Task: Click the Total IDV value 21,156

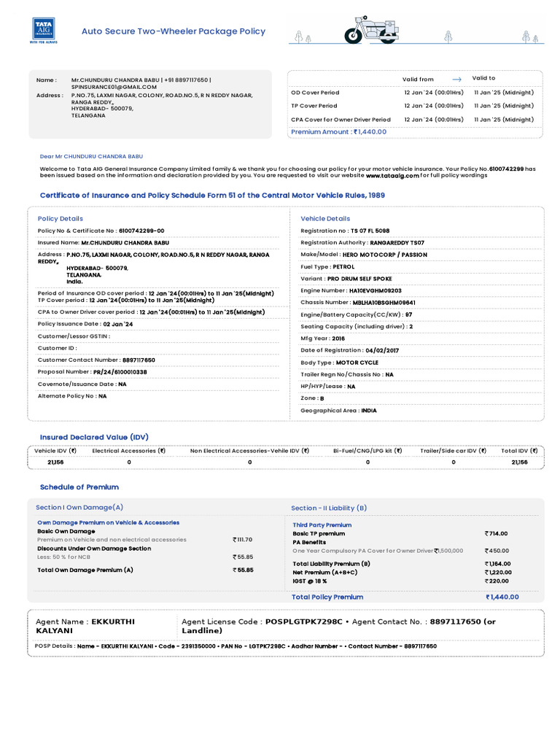Action: pyautogui.click(x=519, y=462)
